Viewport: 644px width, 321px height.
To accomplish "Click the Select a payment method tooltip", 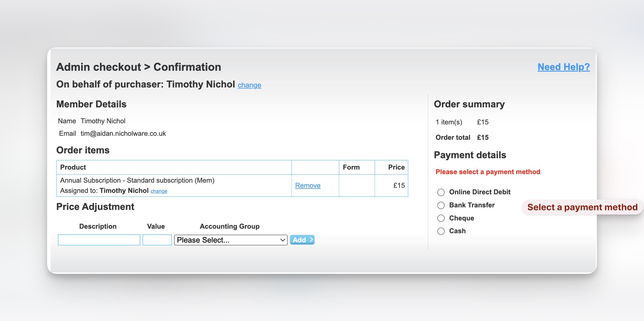I will point(582,207).
